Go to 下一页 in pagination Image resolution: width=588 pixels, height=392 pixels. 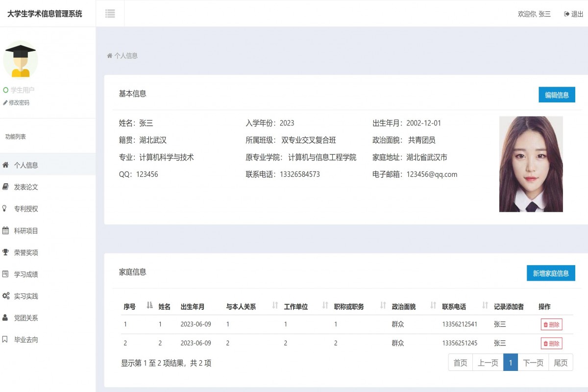coord(533,363)
